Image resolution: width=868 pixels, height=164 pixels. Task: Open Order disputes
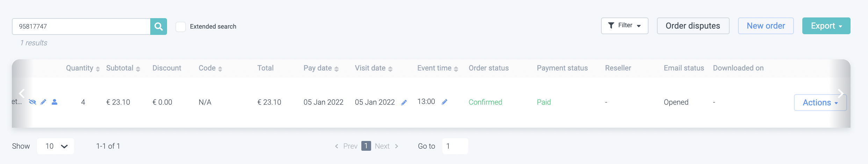693,26
